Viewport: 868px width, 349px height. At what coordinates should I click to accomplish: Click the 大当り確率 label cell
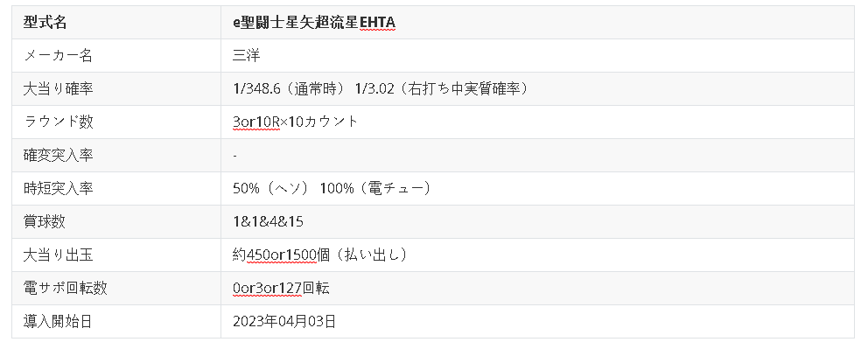click(116, 89)
